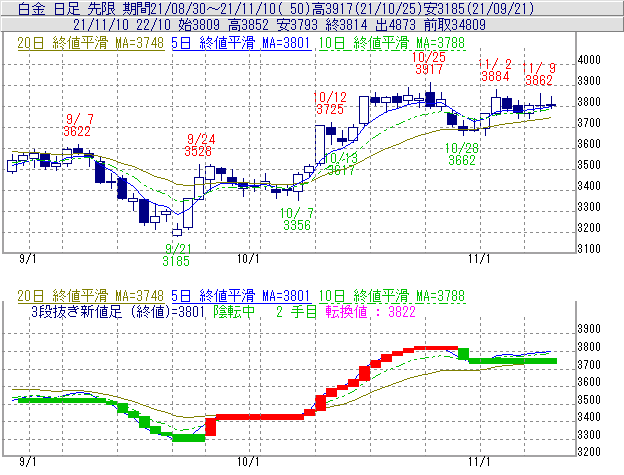Click the 出4873 volume value in header
The image size is (624, 475).
pos(396,25)
